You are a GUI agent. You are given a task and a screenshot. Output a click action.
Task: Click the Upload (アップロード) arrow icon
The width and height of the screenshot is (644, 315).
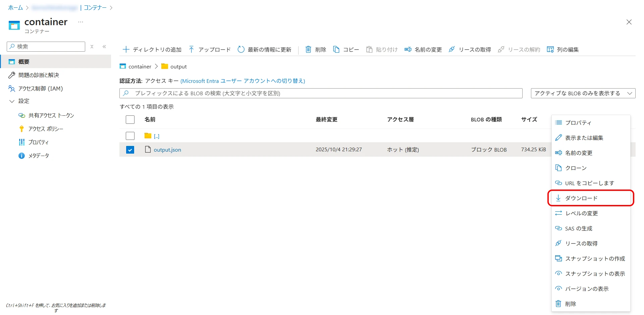[x=192, y=50]
